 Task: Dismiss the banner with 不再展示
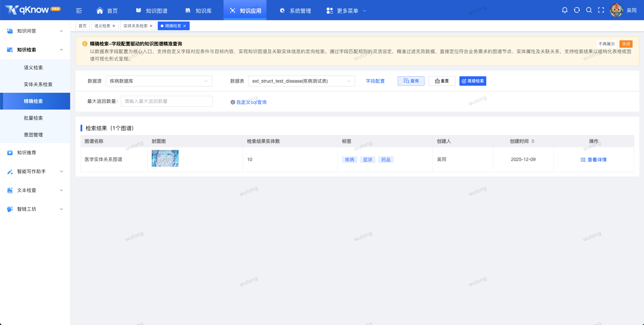(606, 44)
